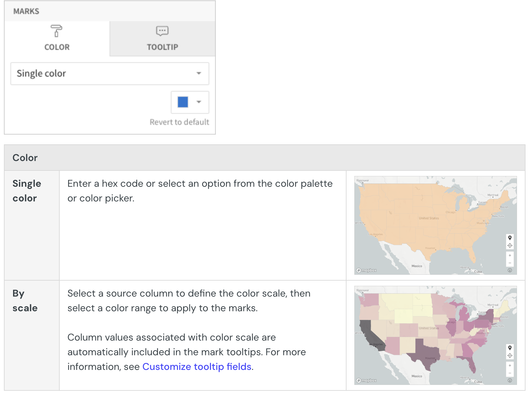Zoom in on the by-scale map
The image size is (532, 395).
510,366
